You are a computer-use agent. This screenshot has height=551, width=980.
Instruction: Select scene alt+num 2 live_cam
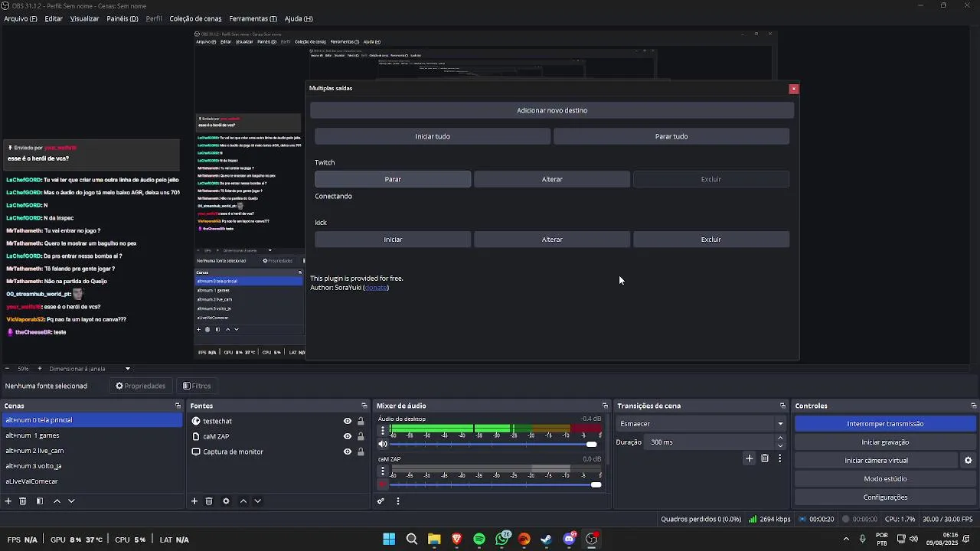coord(92,451)
